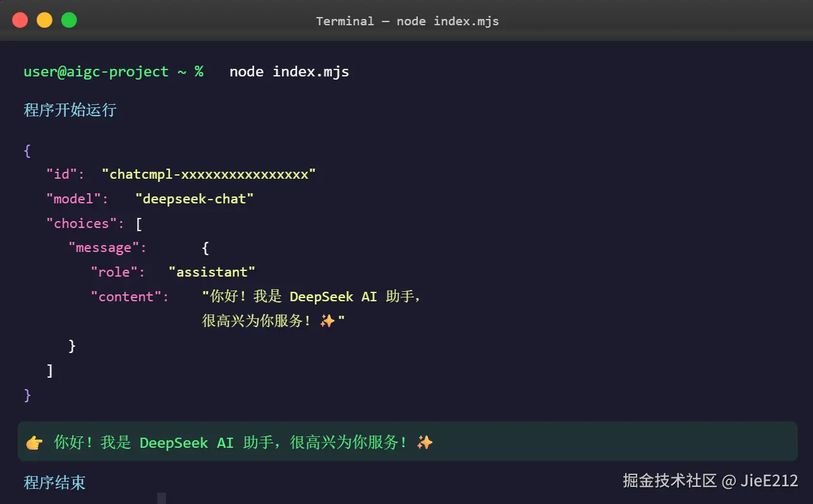Click the prompt "user@aigc-project ~ %"
The image size is (813, 504).
click(x=114, y=71)
